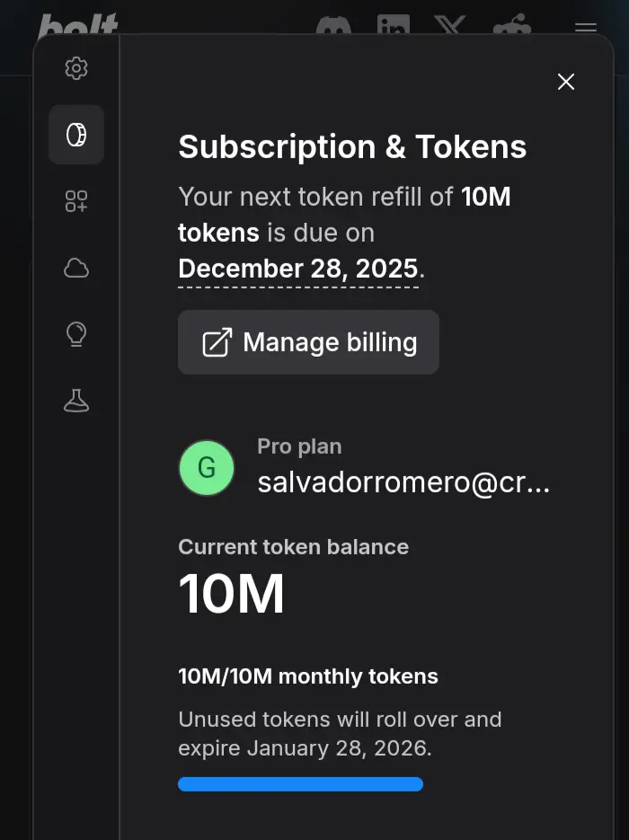Select the Subscription & Tokens coin icon
This screenshot has height=840, width=629.
tap(76, 135)
